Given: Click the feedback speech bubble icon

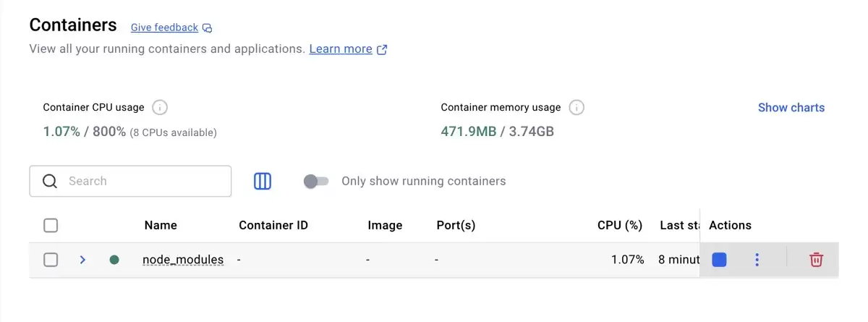Looking at the screenshot, I should [x=208, y=28].
